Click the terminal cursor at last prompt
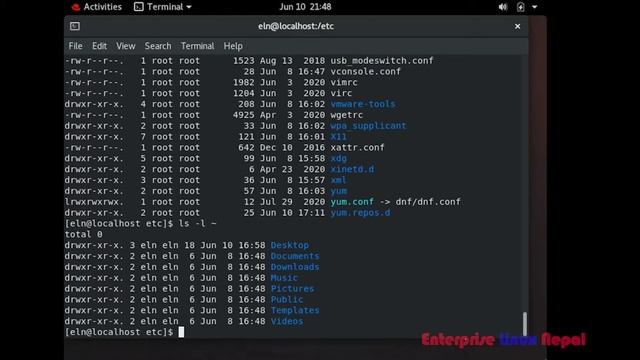The image size is (640, 360). [181, 332]
